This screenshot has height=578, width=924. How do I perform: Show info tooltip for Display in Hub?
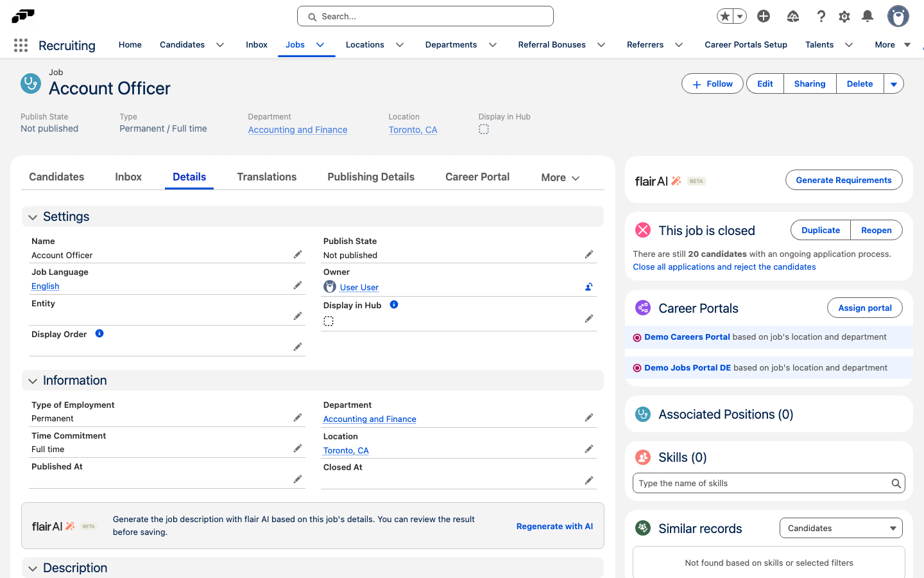394,304
